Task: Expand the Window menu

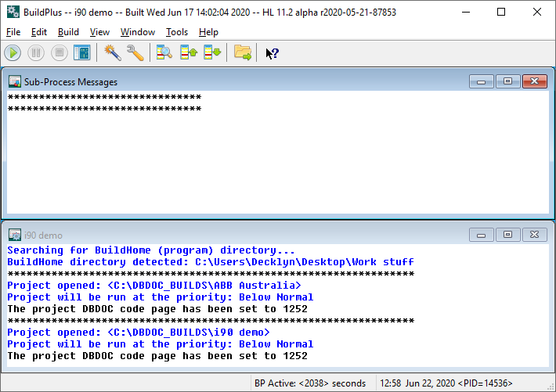Action: [137, 32]
